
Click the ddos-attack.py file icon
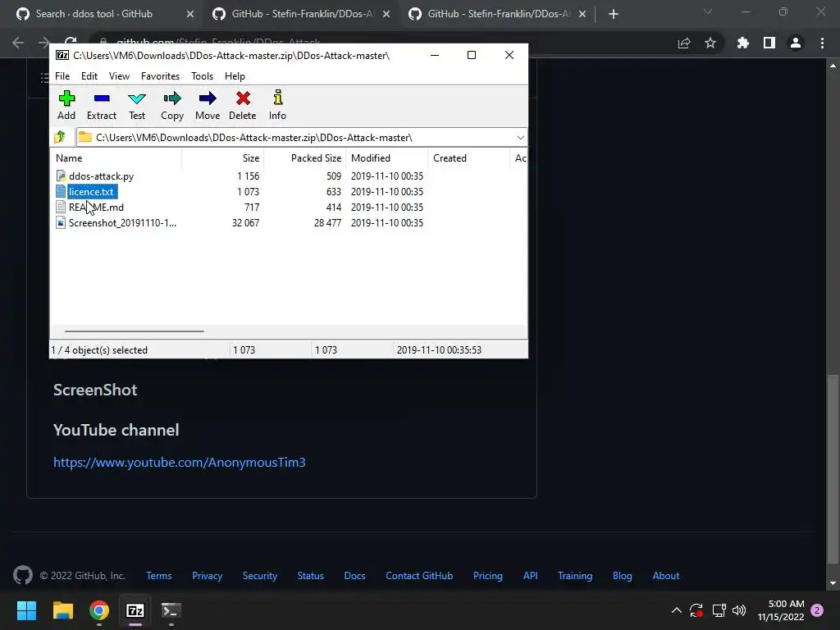click(61, 176)
